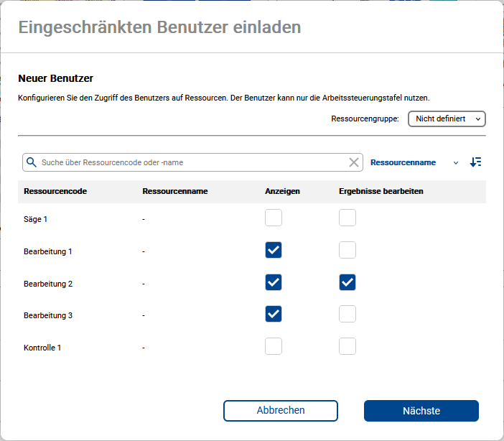Click the Abbrechen button
The height and width of the screenshot is (441, 504).
(x=281, y=411)
